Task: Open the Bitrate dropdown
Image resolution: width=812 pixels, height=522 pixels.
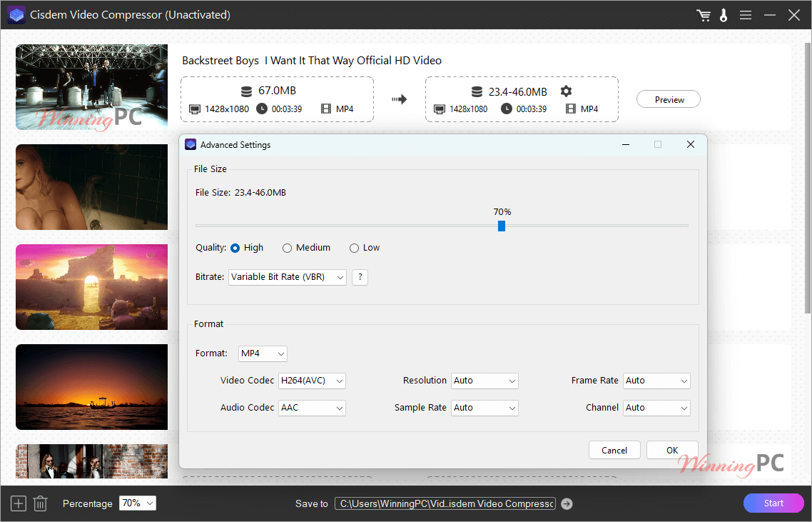Action: click(x=288, y=277)
